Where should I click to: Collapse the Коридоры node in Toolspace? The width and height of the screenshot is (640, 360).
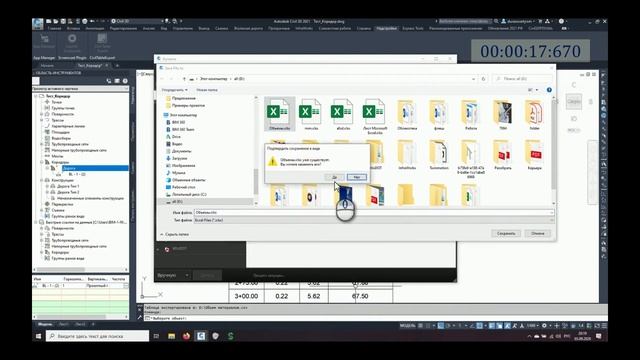click(x=42, y=162)
